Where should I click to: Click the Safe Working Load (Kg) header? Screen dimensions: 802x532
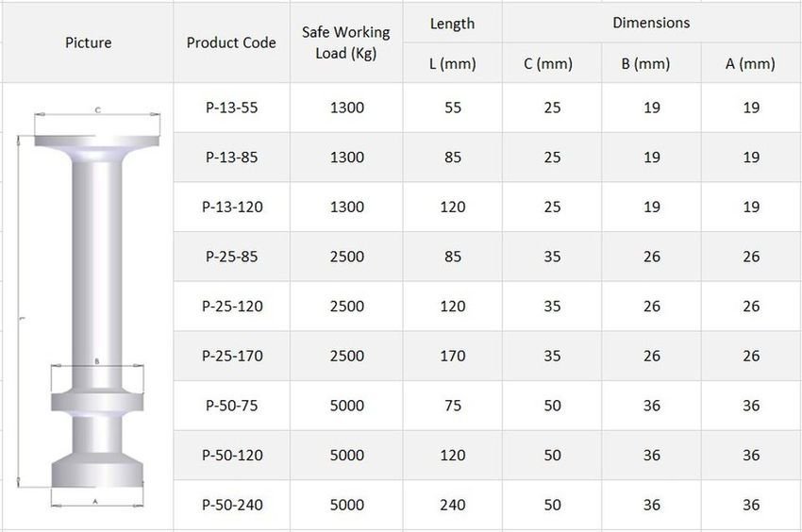346,42
